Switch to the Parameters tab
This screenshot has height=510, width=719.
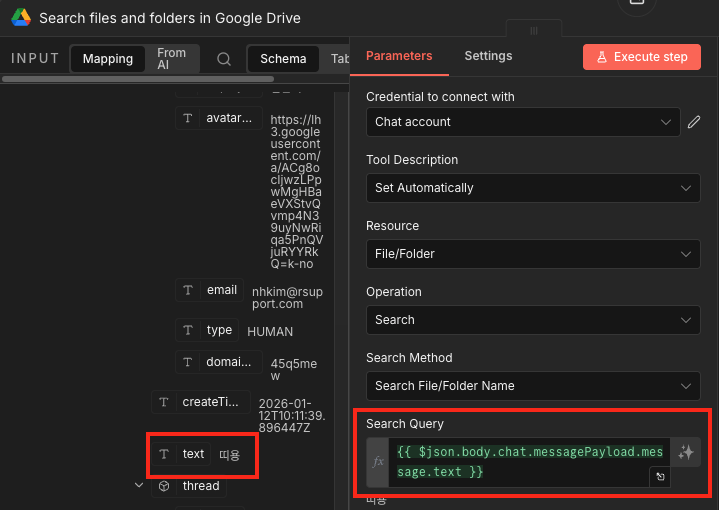[399, 56]
